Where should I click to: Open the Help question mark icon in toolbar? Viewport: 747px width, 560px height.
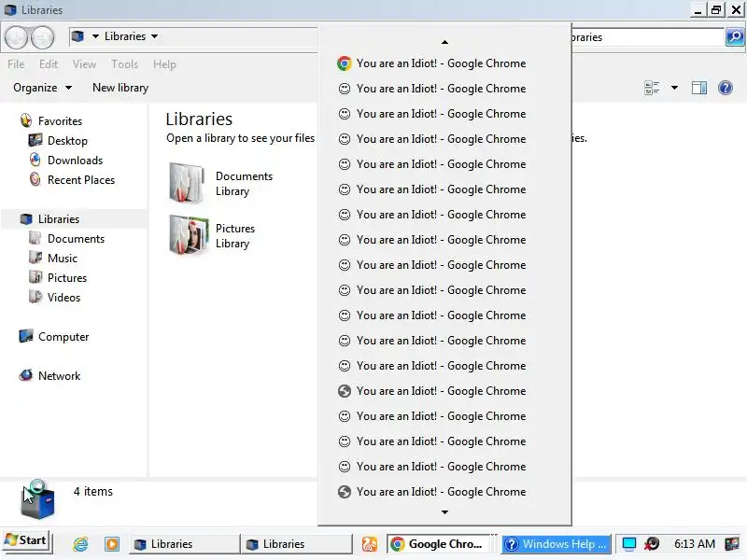[x=726, y=88]
